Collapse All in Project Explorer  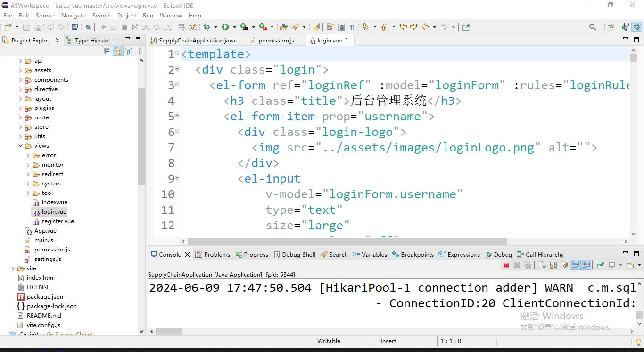pos(107,51)
